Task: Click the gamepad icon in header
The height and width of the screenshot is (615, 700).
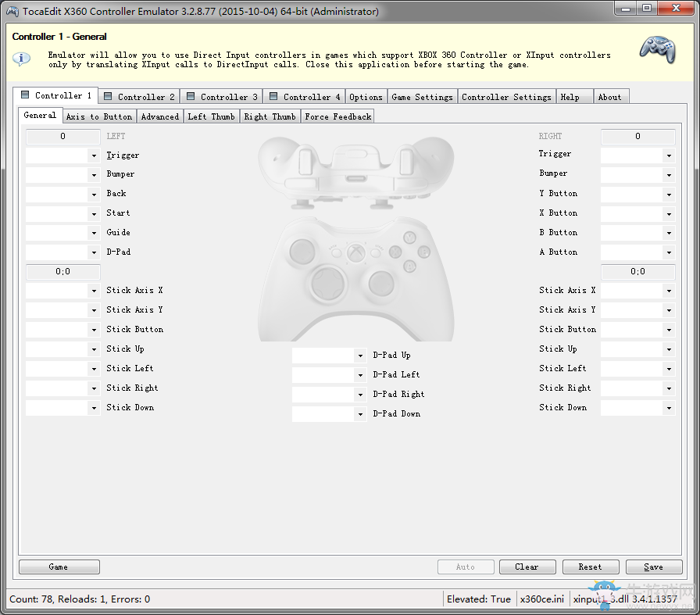Action: tap(657, 49)
